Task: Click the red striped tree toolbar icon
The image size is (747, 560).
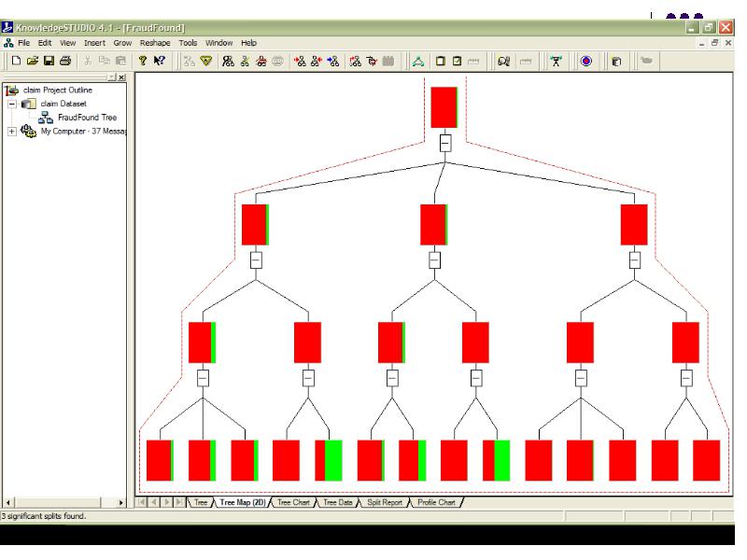Action: pos(261,61)
